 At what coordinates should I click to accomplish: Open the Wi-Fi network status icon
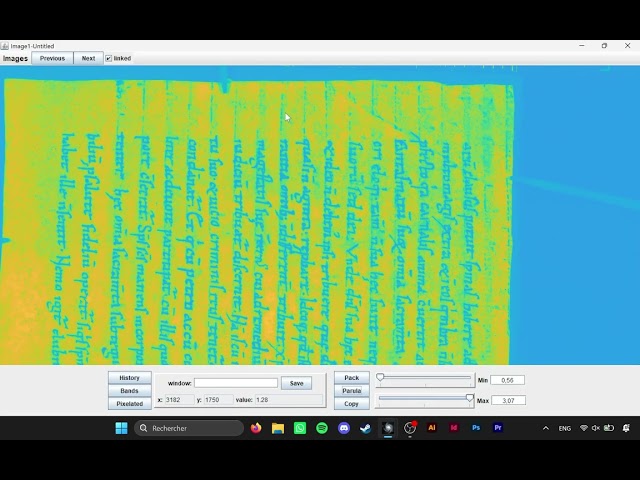[584, 428]
